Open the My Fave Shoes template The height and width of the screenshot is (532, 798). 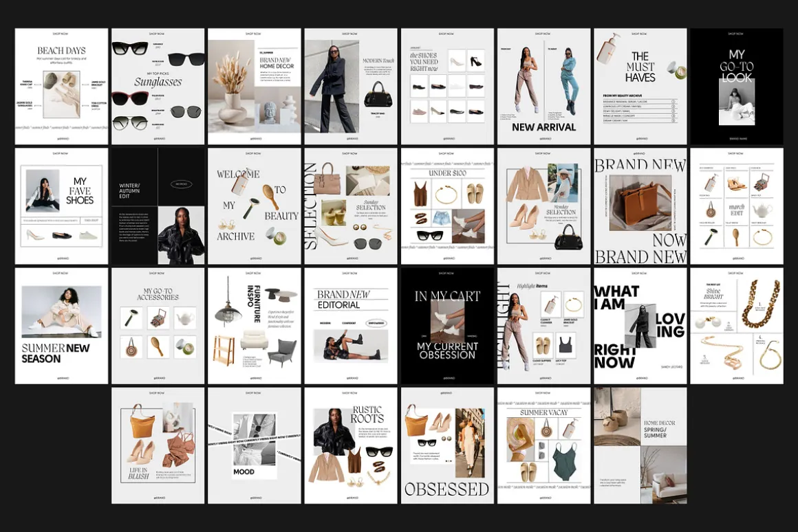(61, 206)
